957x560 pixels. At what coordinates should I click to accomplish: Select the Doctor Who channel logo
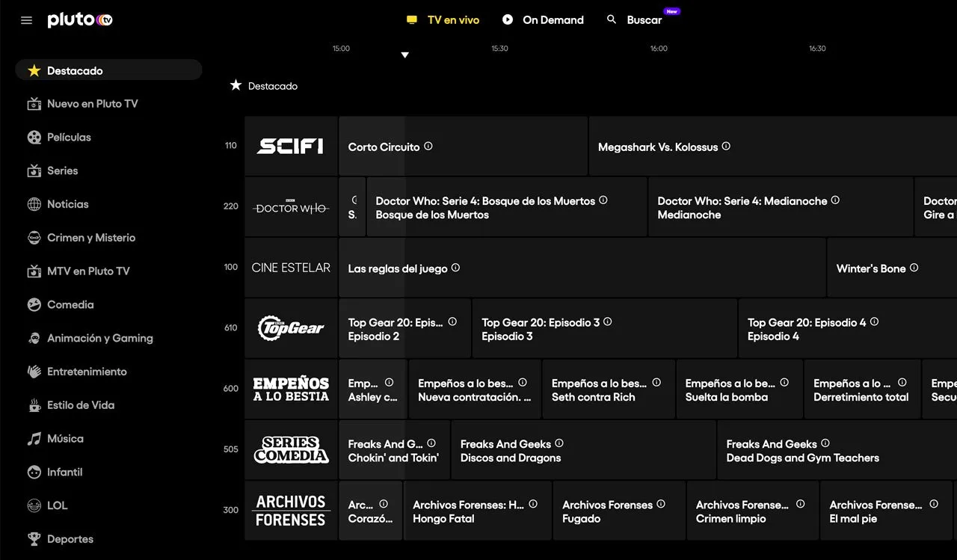click(291, 207)
